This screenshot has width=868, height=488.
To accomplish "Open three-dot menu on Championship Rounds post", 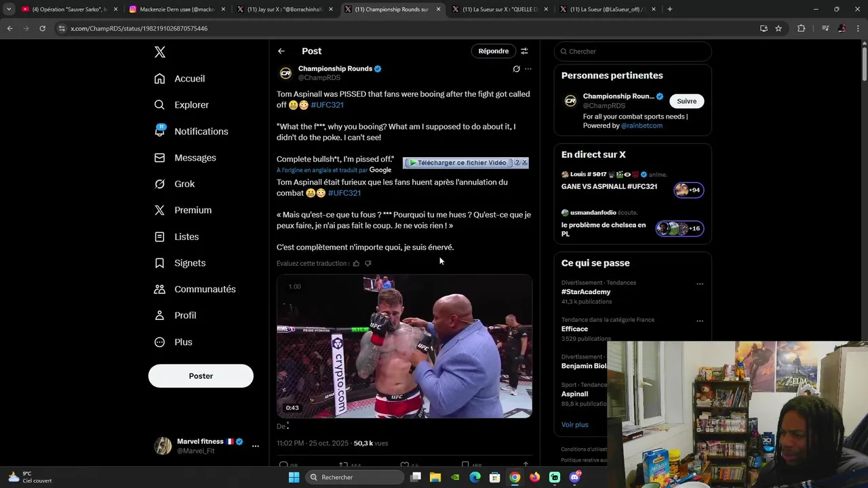I will 528,69.
